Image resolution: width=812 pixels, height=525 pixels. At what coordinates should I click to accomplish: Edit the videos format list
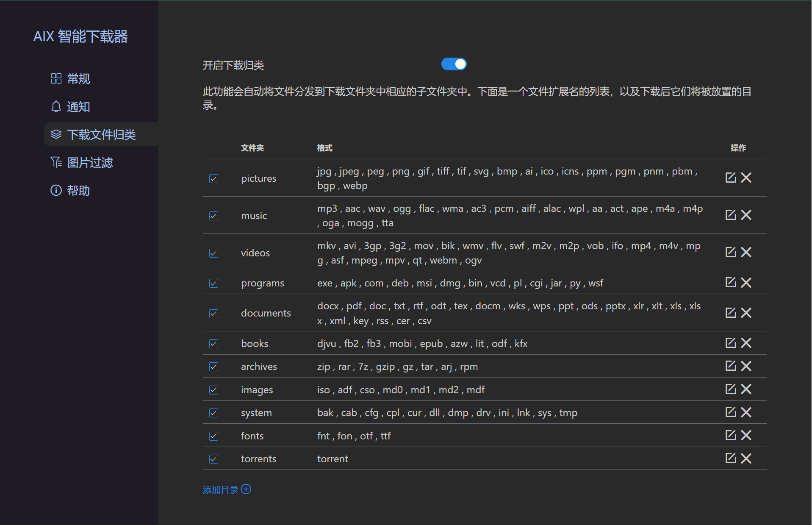pyautogui.click(x=731, y=252)
